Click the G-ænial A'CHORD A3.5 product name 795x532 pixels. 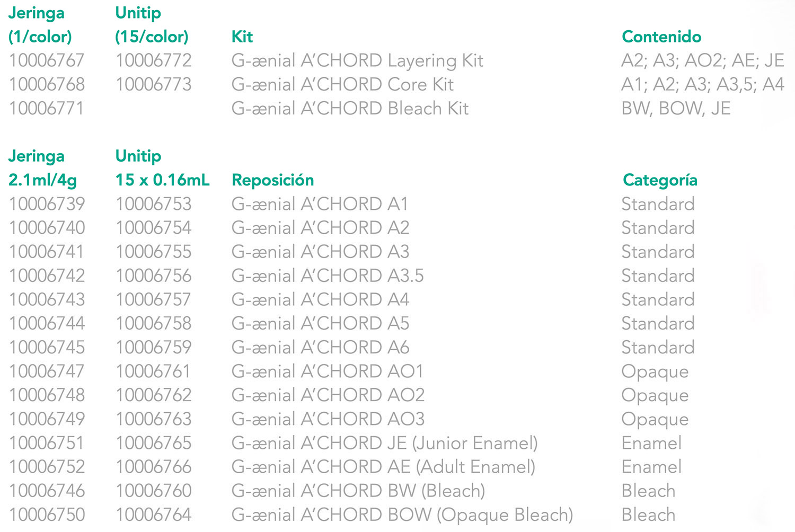click(328, 276)
